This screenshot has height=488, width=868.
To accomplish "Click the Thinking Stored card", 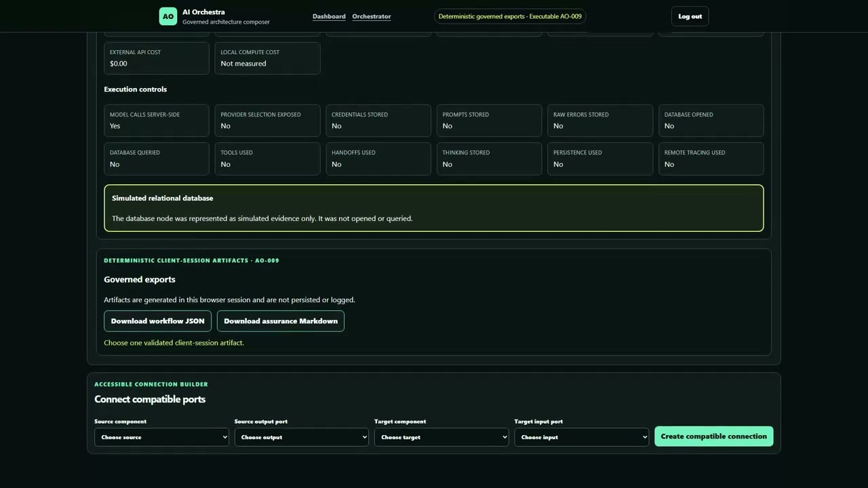I will pyautogui.click(x=489, y=159).
